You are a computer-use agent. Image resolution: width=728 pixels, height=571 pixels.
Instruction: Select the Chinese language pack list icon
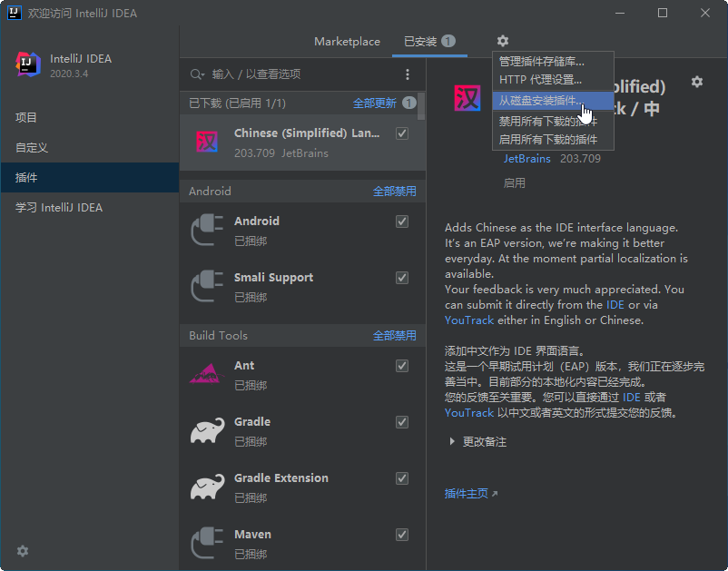[207, 142]
